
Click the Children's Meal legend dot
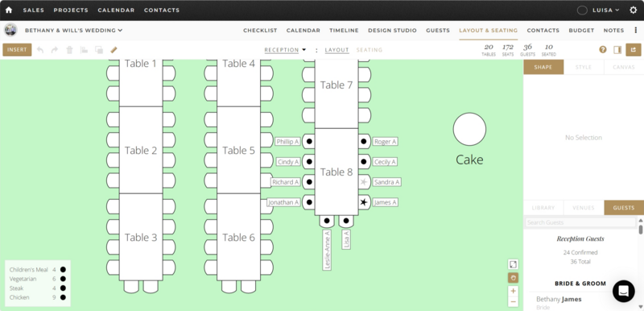click(x=63, y=269)
